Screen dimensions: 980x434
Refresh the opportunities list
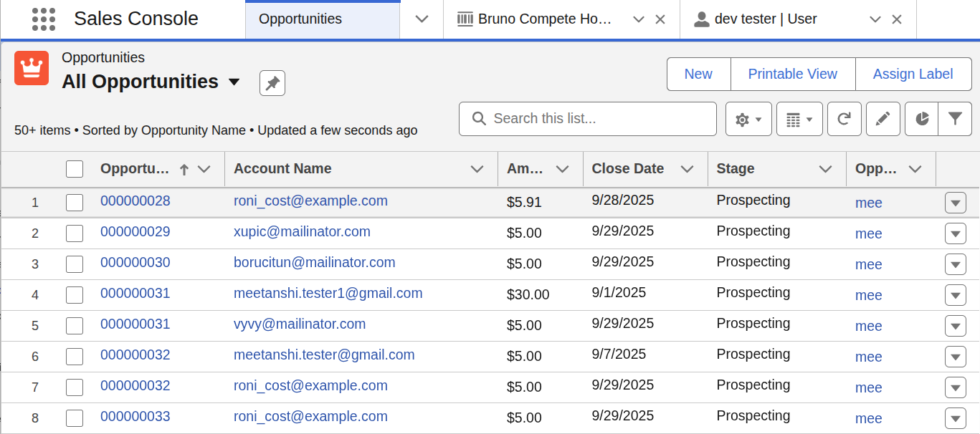click(x=845, y=119)
